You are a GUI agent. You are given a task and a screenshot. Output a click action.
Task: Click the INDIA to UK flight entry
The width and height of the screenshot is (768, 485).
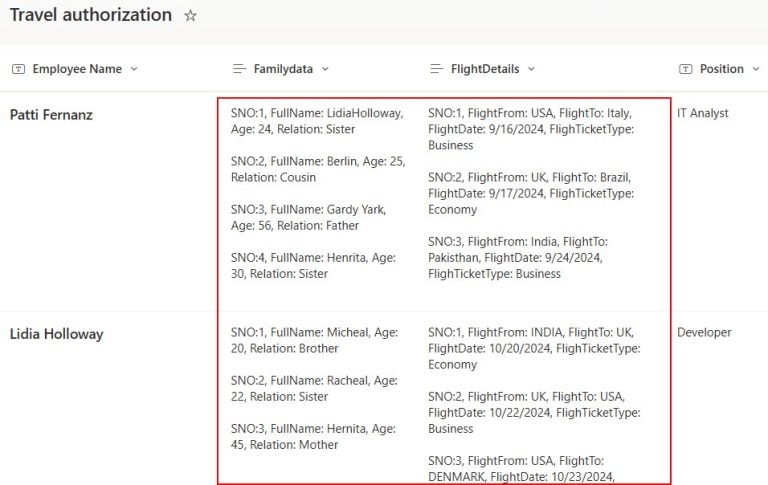534,348
